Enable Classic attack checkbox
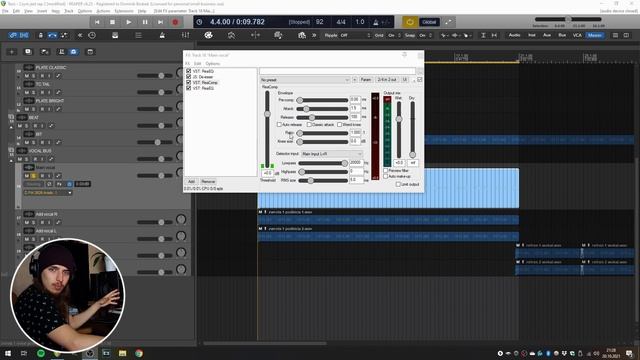 click(x=309, y=124)
